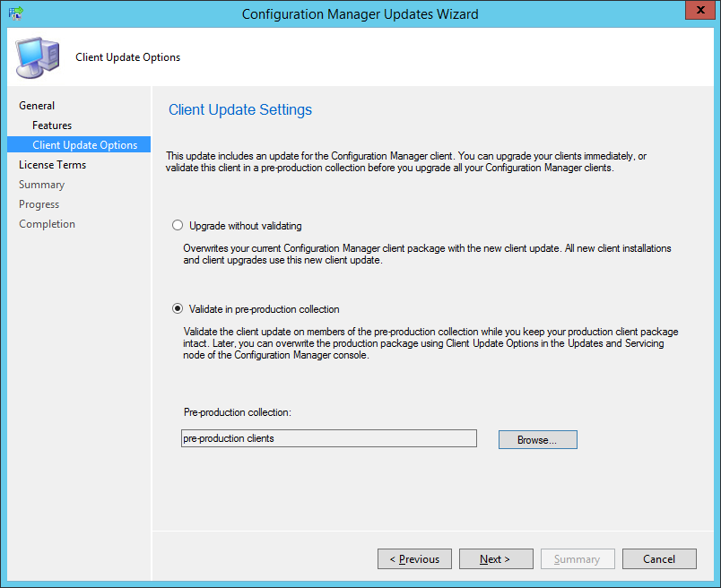Go to the Features step

(52, 125)
